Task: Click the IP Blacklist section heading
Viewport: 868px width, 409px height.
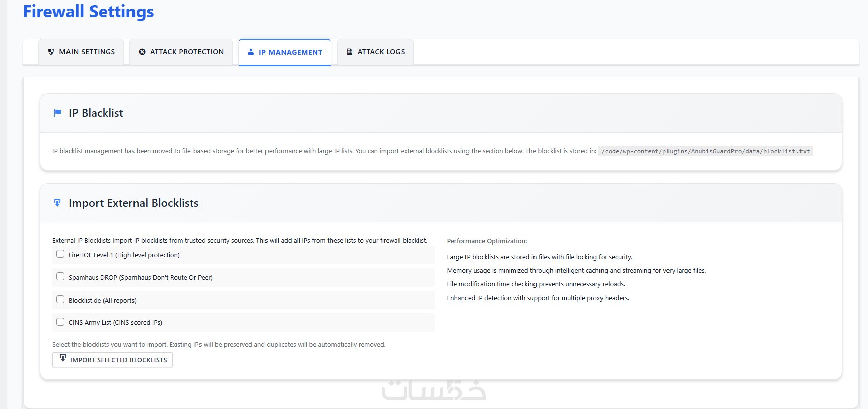Action: click(96, 113)
